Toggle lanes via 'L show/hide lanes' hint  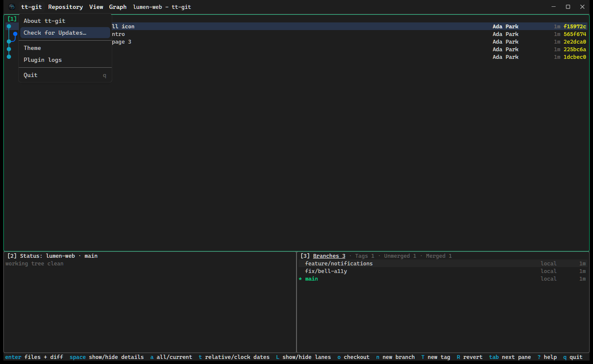point(303,357)
